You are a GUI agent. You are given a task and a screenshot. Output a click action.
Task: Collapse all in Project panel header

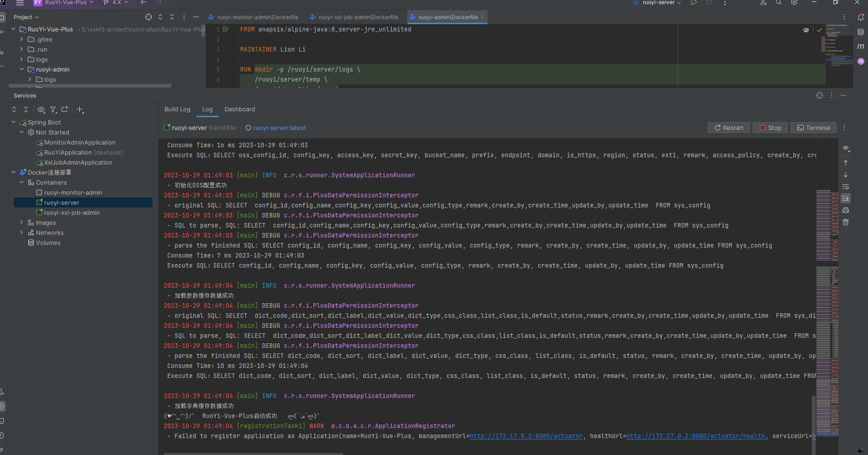click(x=172, y=17)
